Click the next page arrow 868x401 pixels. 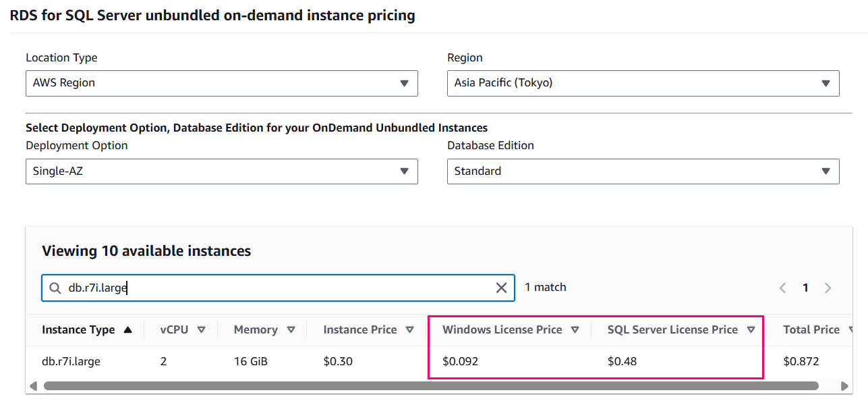coord(828,287)
